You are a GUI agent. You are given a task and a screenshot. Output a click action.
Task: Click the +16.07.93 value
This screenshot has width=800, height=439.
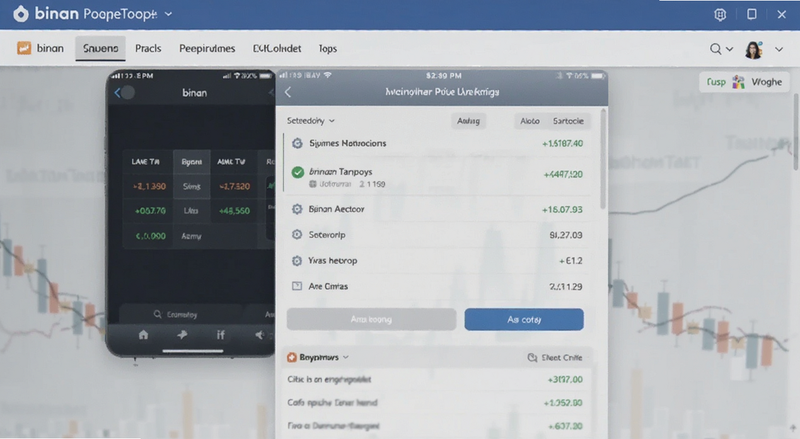562,209
